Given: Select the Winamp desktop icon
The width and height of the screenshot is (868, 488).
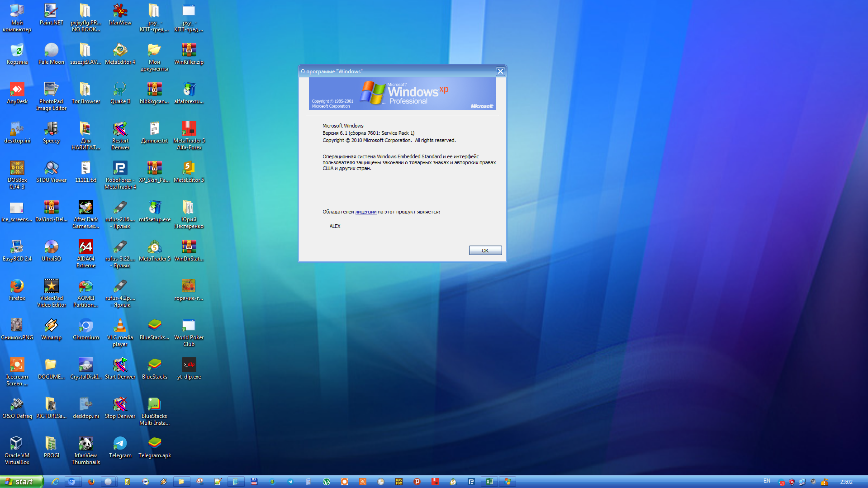Looking at the screenshot, I should [51, 330].
